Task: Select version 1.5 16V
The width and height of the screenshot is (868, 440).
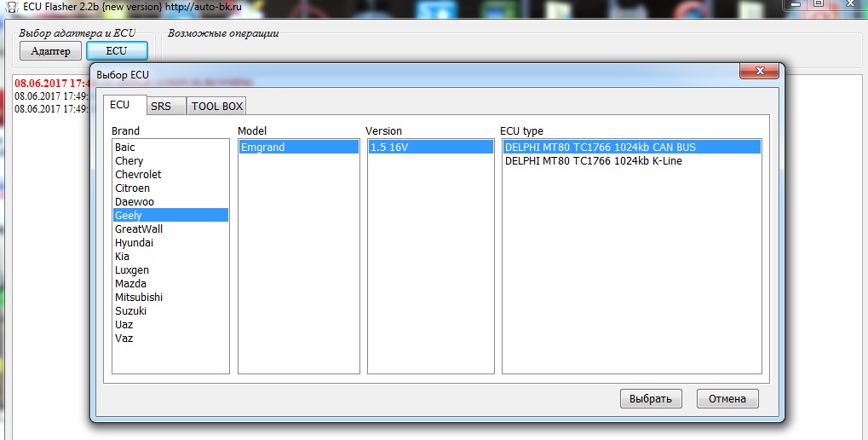Action: [431, 147]
